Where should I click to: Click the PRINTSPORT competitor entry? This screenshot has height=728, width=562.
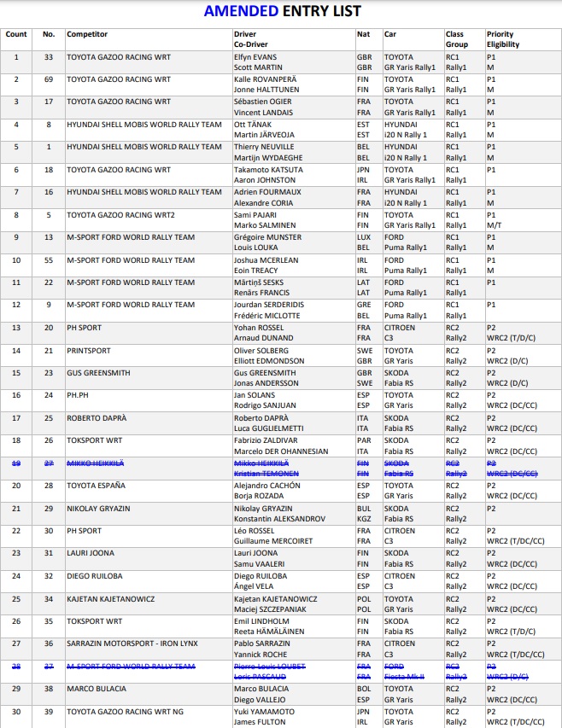click(x=90, y=350)
